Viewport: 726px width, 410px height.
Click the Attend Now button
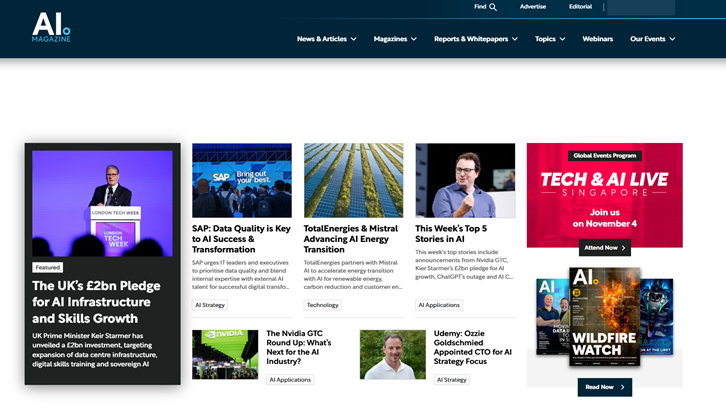(x=605, y=248)
